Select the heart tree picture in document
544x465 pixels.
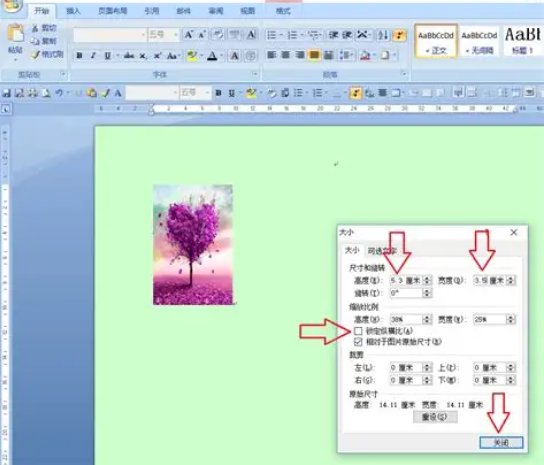[193, 245]
